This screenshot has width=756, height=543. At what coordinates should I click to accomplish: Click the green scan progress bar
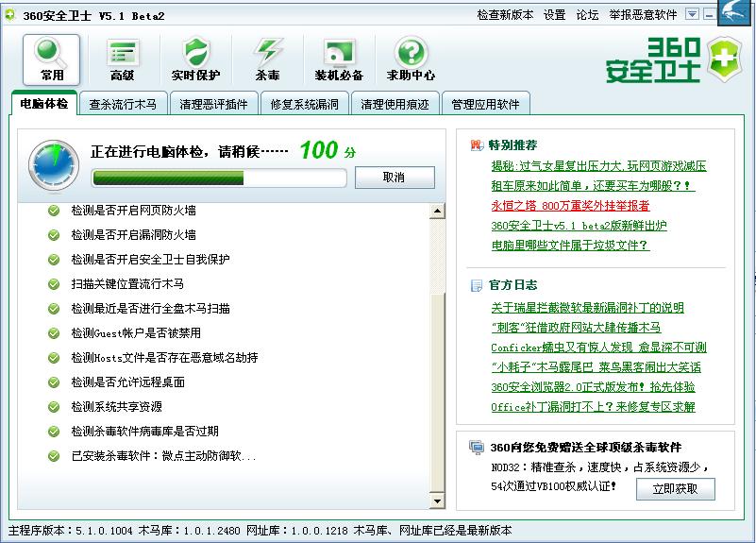pyautogui.click(x=219, y=178)
